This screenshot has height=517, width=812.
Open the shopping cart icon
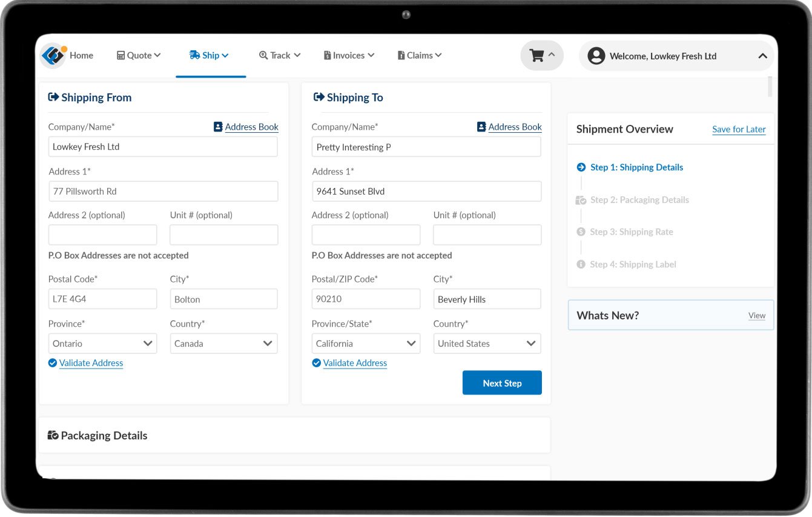coord(536,56)
